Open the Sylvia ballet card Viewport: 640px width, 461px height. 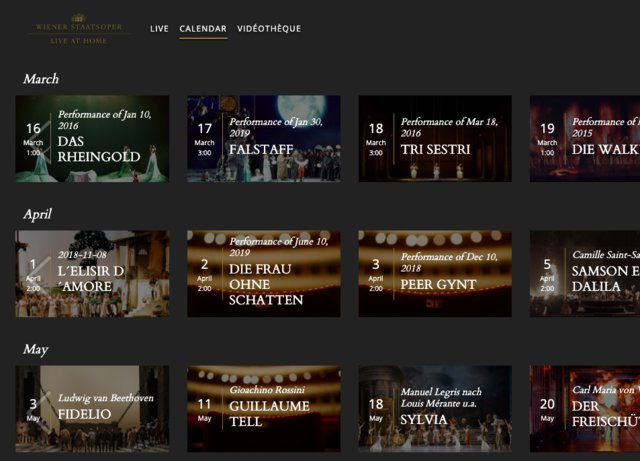(x=435, y=409)
